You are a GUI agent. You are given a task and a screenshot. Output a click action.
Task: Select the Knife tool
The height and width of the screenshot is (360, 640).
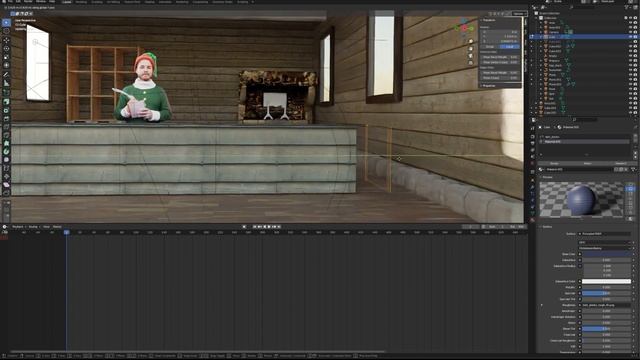tap(6, 135)
